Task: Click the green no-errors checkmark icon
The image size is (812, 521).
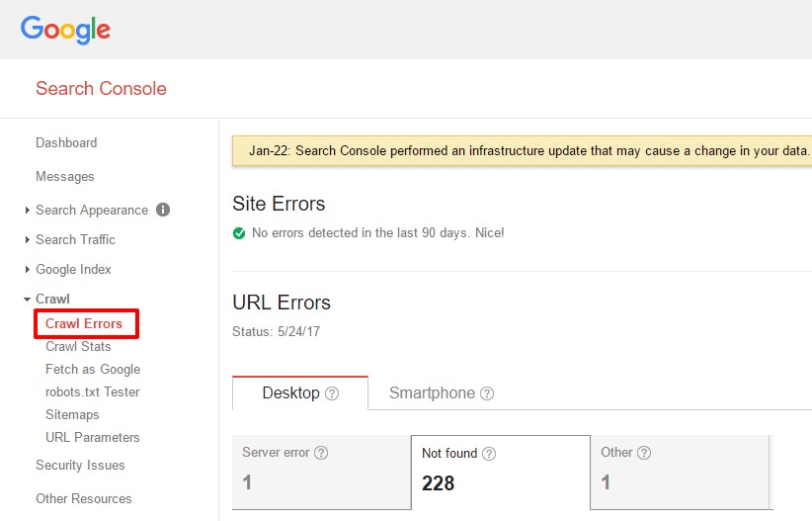Action: pyautogui.click(x=239, y=233)
